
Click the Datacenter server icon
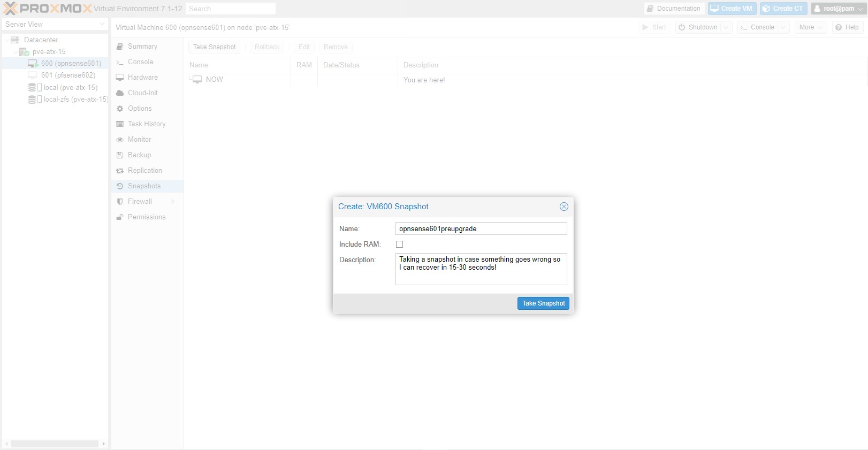point(15,40)
